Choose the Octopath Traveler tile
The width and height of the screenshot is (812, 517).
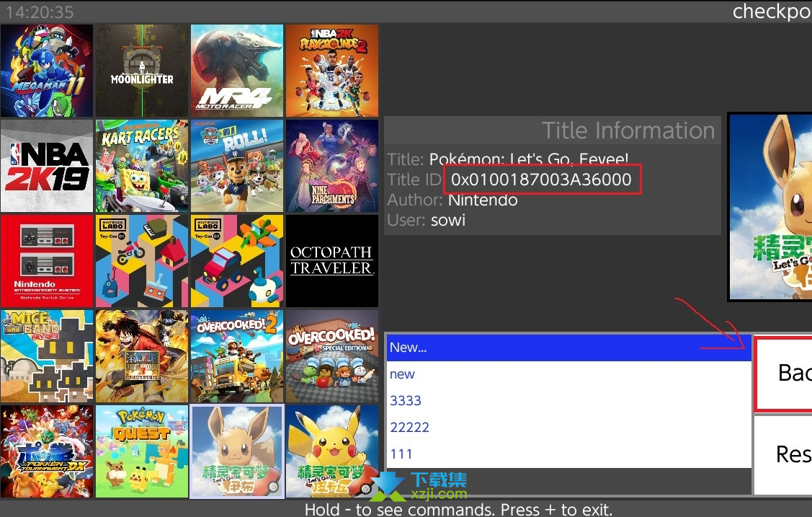(332, 261)
